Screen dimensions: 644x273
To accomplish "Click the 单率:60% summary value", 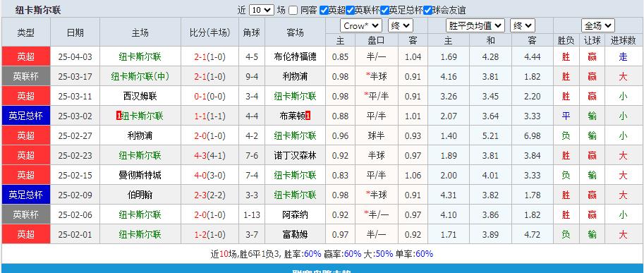I will click(415, 254).
